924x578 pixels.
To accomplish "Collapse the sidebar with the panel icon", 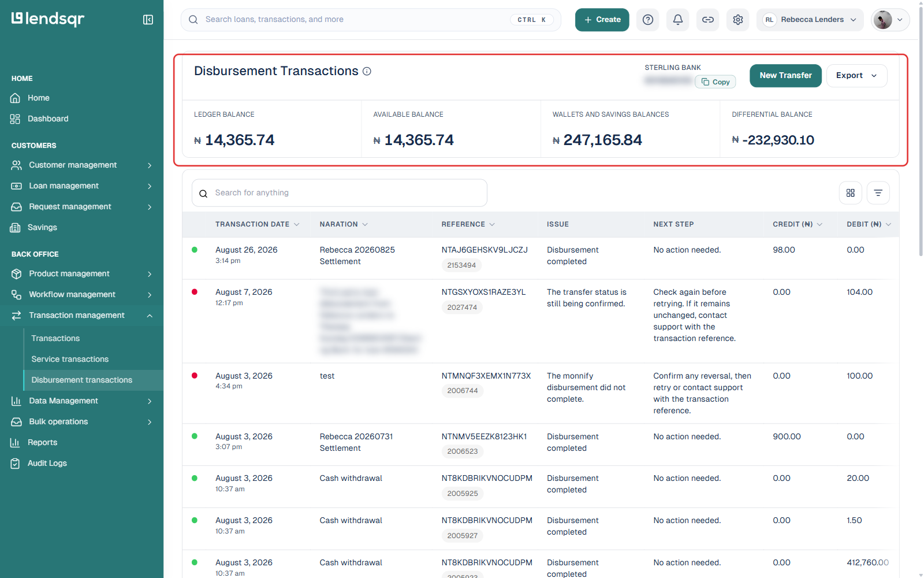I will (148, 20).
